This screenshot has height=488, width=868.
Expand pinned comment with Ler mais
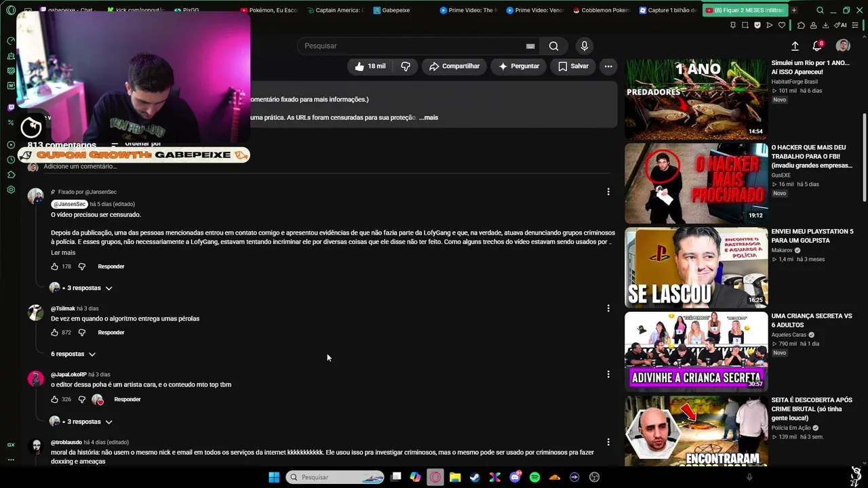[63, 253]
